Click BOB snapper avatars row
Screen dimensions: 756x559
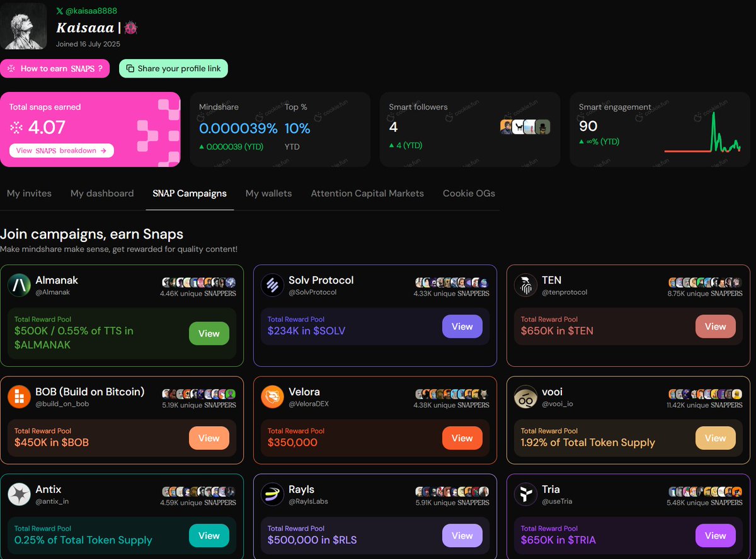pos(199,394)
